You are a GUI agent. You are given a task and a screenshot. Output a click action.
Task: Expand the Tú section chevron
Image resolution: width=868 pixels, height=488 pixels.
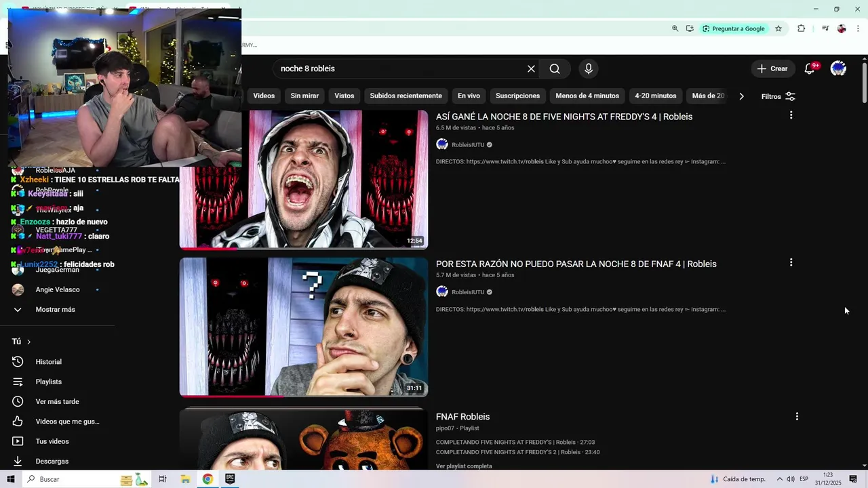pyautogui.click(x=28, y=342)
